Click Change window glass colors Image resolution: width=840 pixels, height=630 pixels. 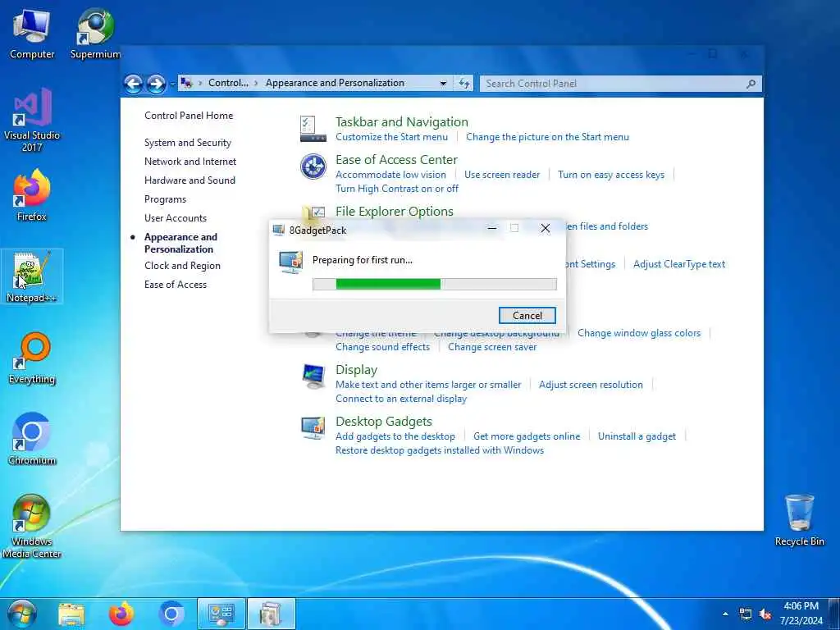(638, 333)
